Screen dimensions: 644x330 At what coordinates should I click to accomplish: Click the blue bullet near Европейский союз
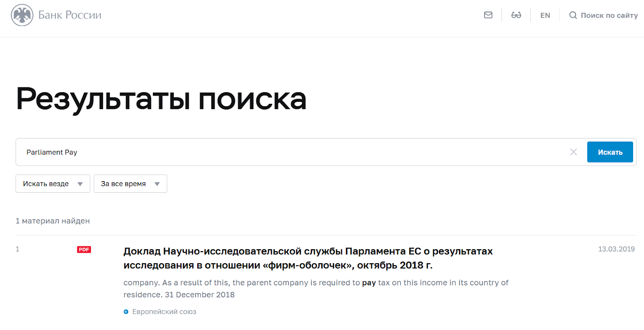click(x=126, y=312)
